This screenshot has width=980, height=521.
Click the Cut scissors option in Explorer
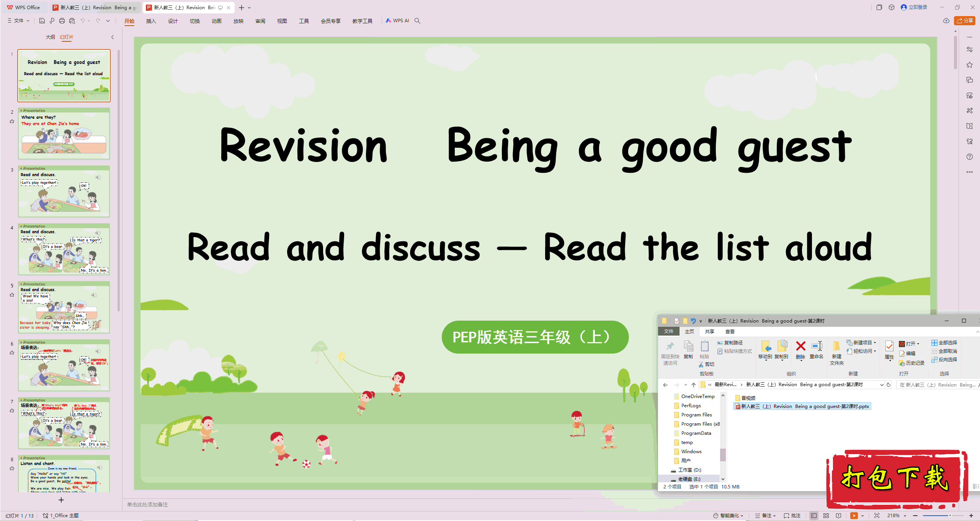[706, 364]
